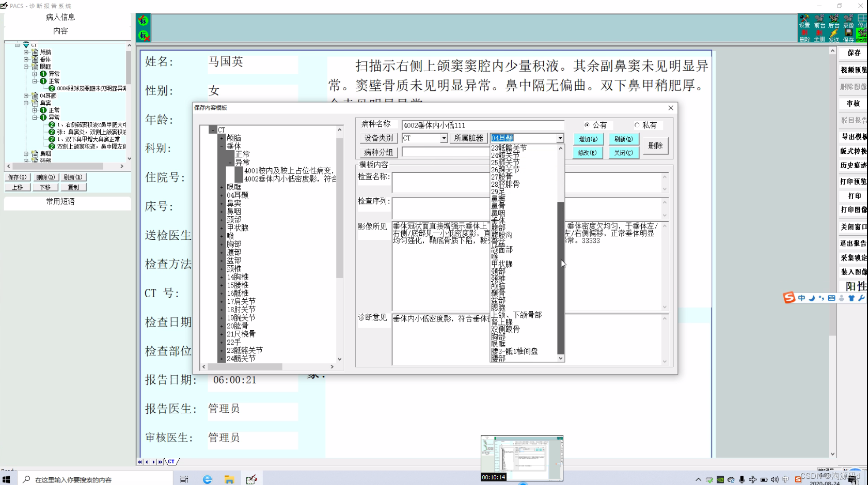The height and width of the screenshot is (485, 868).
Task: Click the Windows search box
Action: (96, 479)
